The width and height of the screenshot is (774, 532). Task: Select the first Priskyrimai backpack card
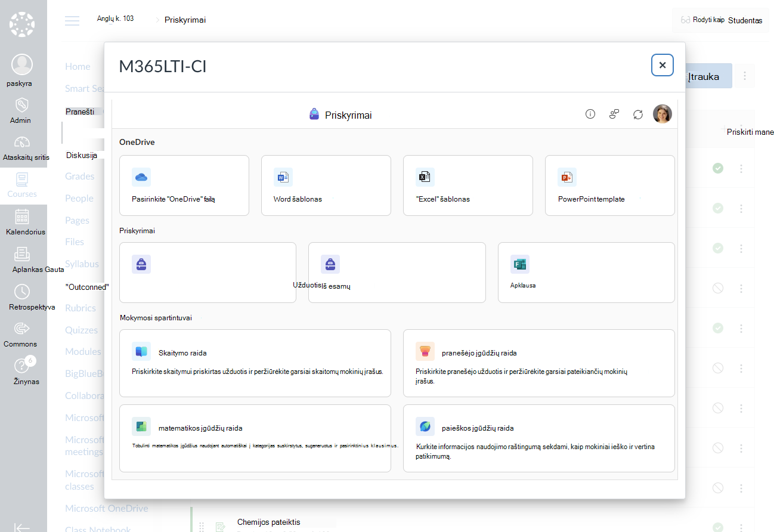click(x=208, y=273)
